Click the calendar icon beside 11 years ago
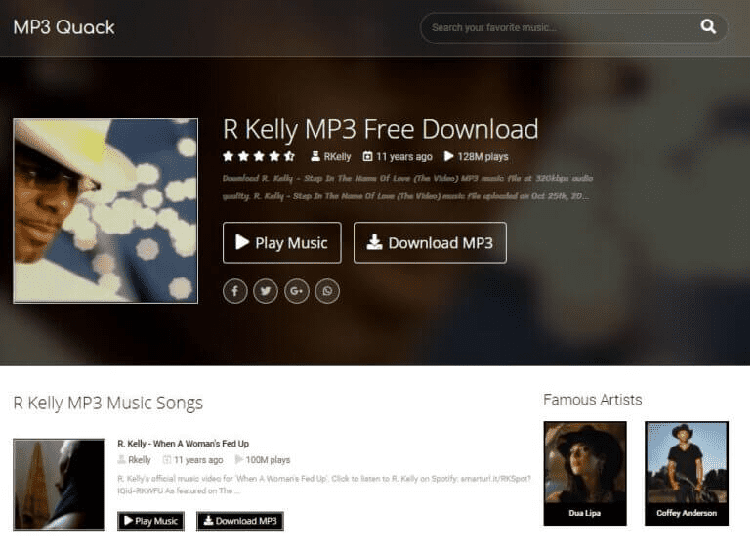This screenshot has width=756, height=554. [367, 156]
